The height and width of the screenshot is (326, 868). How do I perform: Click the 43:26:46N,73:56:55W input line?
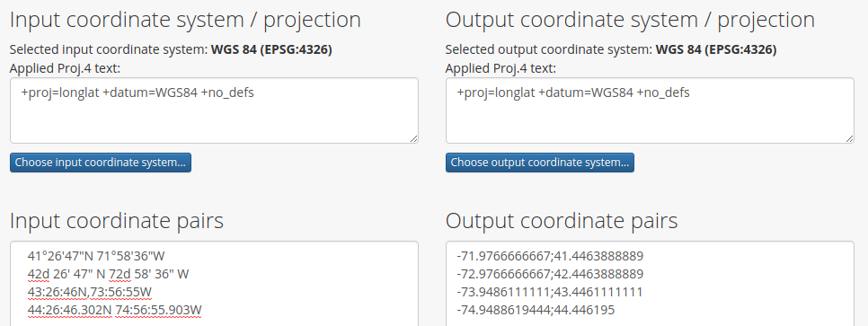(x=90, y=292)
